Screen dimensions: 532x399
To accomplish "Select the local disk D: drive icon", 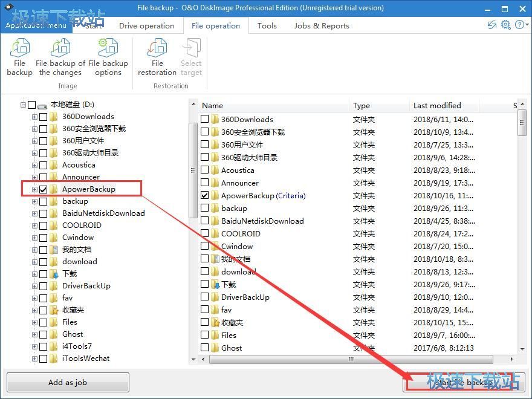I will [42, 106].
